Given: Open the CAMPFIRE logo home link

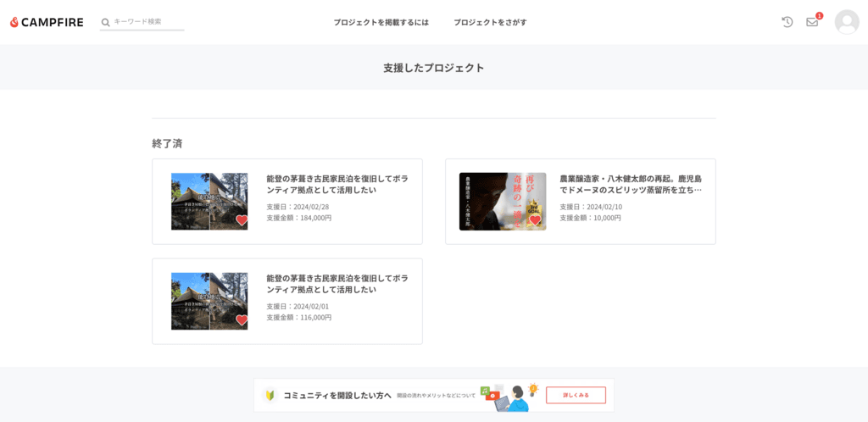Looking at the screenshot, I should pyautogui.click(x=47, y=22).
